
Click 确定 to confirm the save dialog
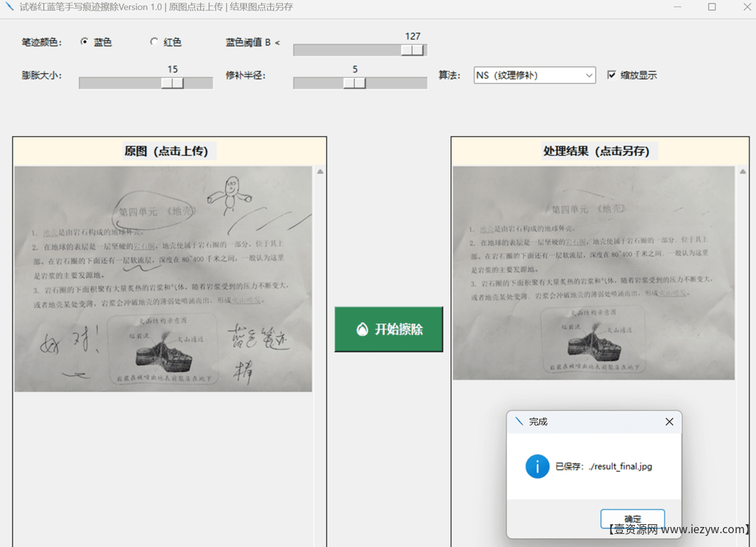tap(633, 519)
